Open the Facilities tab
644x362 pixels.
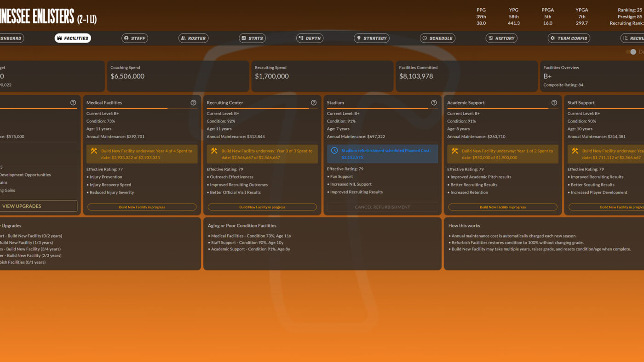tap(73, 38)
